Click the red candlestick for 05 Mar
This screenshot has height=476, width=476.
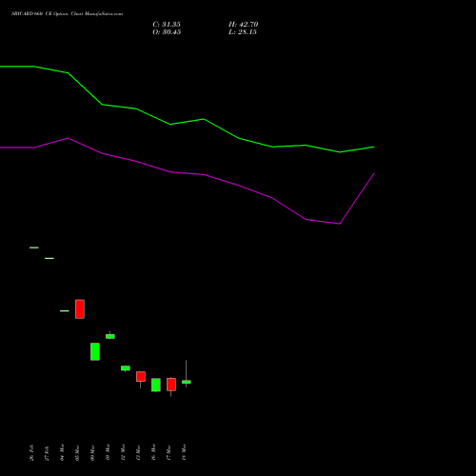tap(80, 309)
